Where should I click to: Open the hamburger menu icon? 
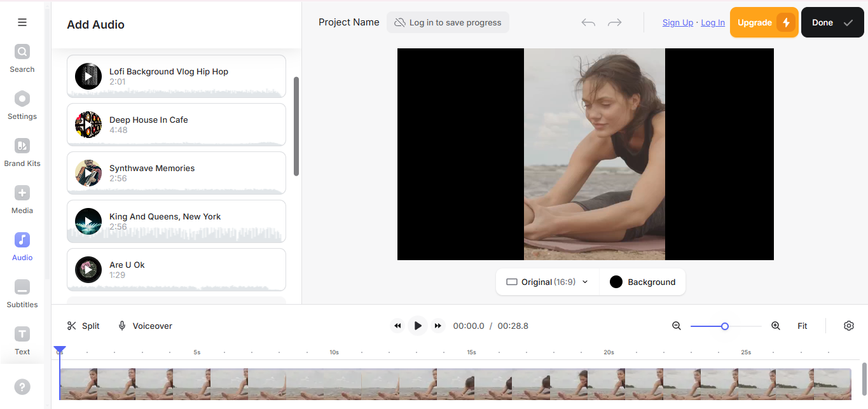[x=22, y=22]
